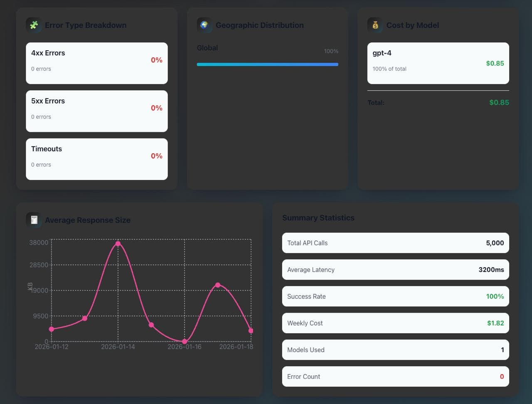Screen dimensions: 532x404
Task: Click the Global distribution progress bar
Action: click(x=267, y=64)
